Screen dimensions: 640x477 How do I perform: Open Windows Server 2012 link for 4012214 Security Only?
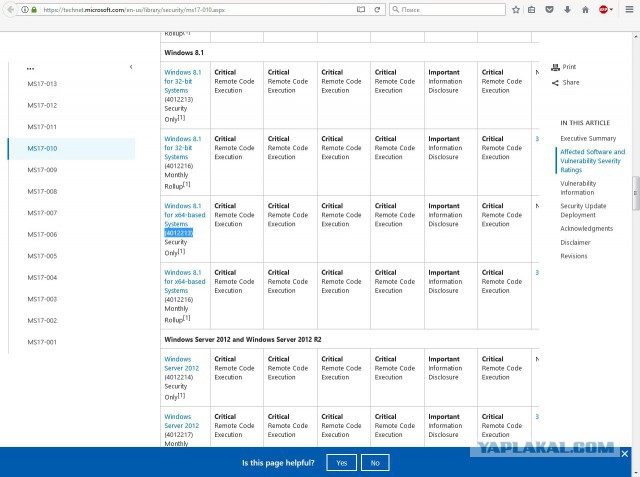182,364
